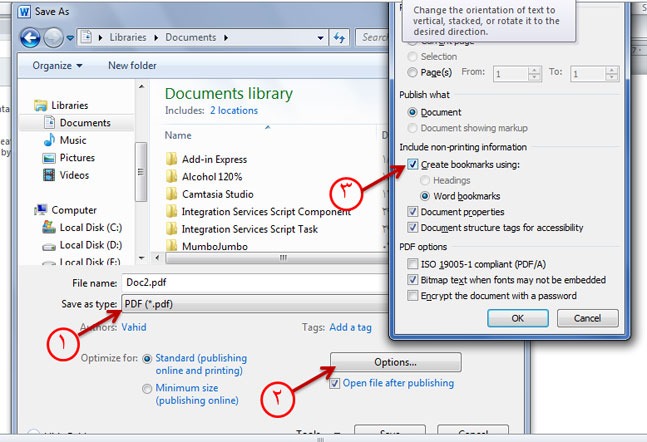This screenshot has width=647, height=442.
Task: Open the Save as type PDF dropdown
Action: point(255,304)
